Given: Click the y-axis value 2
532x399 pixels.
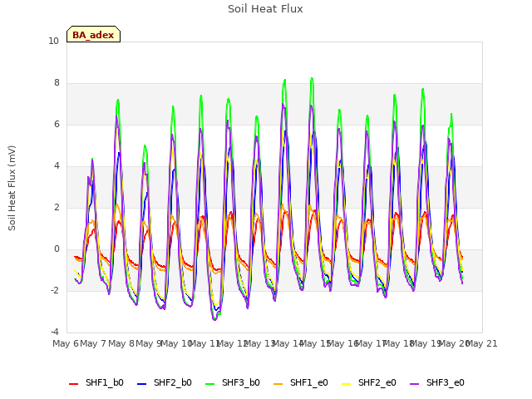Looking at the screenshot, I should (57, 208).
